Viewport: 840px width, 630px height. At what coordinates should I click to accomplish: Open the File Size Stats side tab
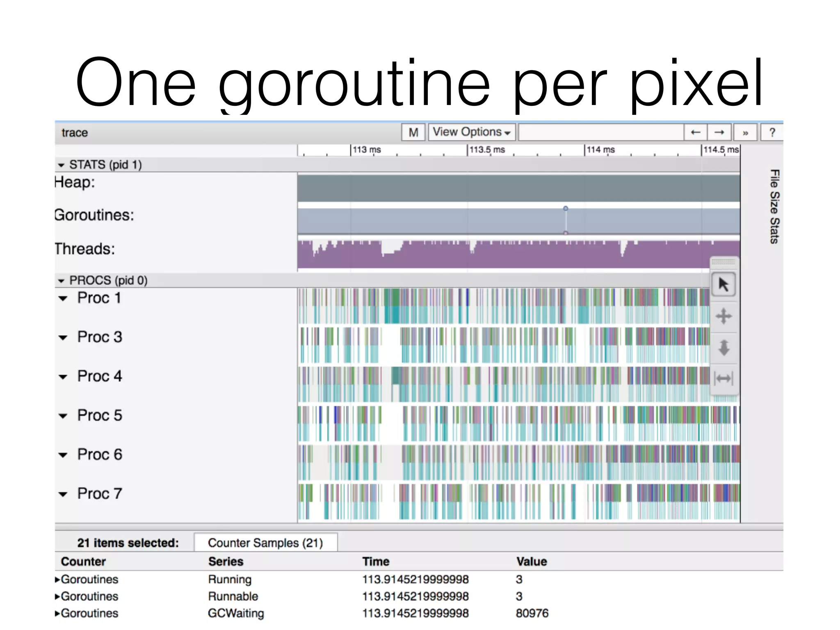pyautogui.click(x=774, y=206)
